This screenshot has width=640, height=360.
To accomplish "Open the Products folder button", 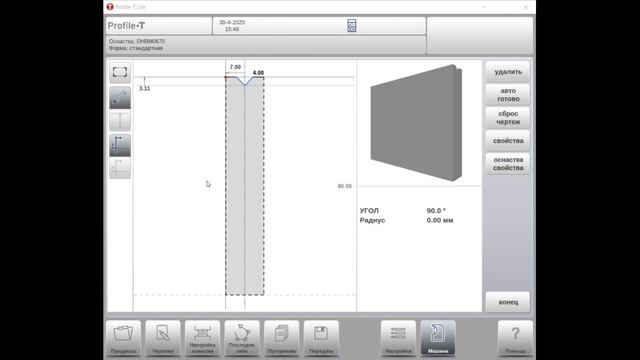I will coord(123,338).
